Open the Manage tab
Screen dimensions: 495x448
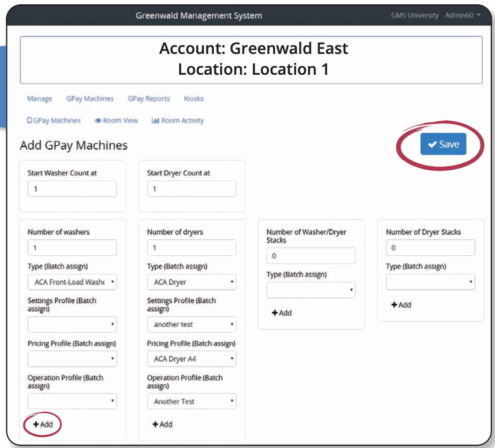tap(40, 99)
